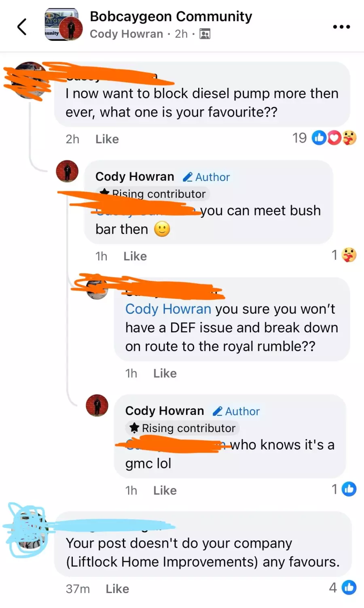Open Bobcaygeon Community group avatar

(x=63, y=24)
